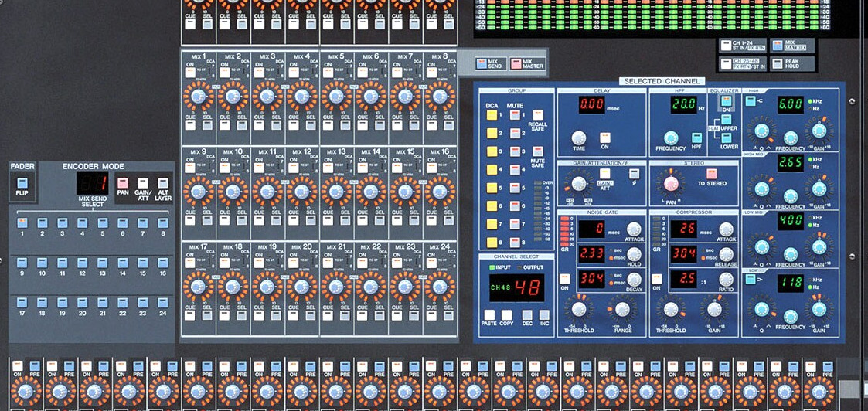Toggle the EQUALIZER ON button
This screenshot has width=868, height=411.
coord(725,100)
